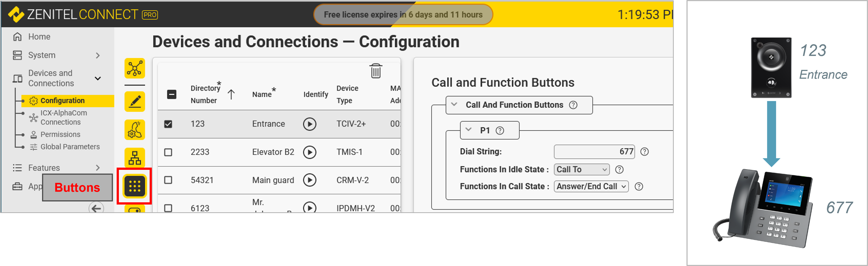Check the Elevator B2 row checkbox

tap(168, 152)
